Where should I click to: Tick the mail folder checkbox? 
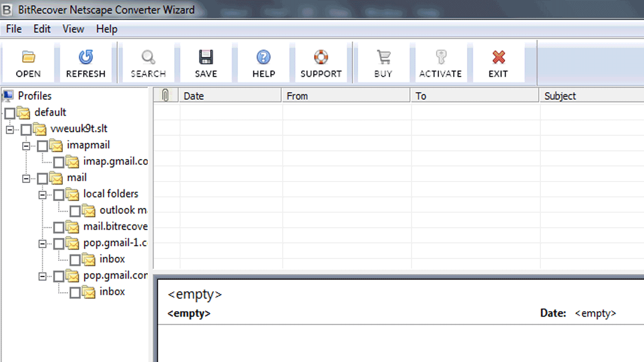(42, 178)
